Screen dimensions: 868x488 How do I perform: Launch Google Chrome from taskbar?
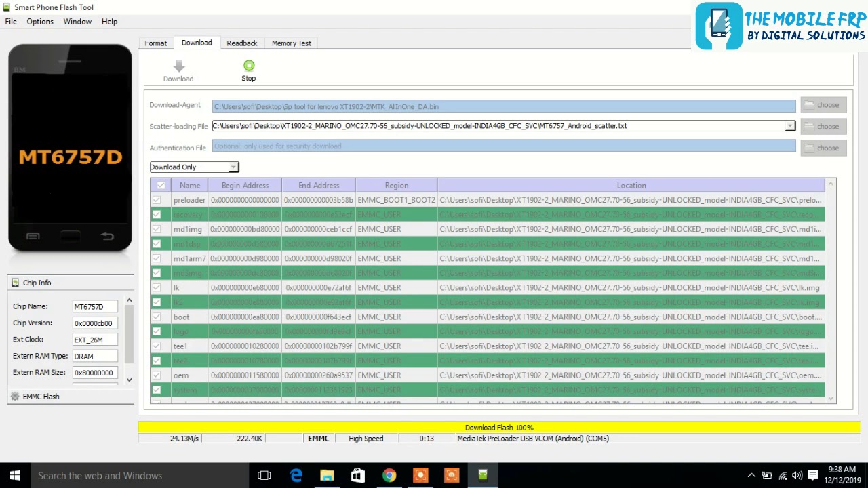tap(389, 475)
